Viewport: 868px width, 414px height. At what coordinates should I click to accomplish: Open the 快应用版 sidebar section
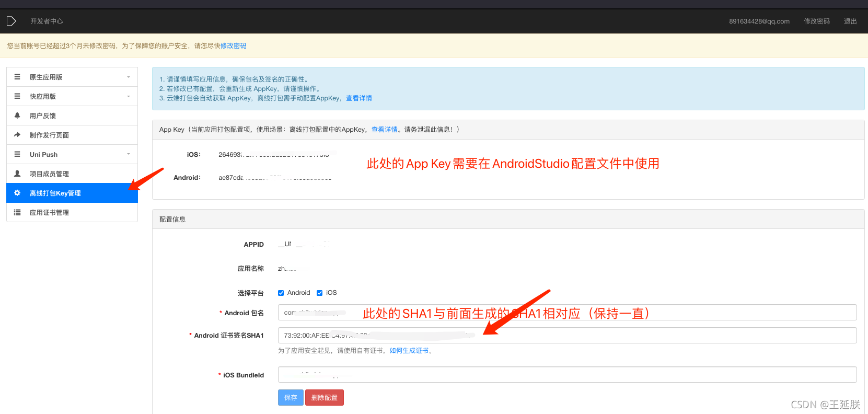point(72,96)
